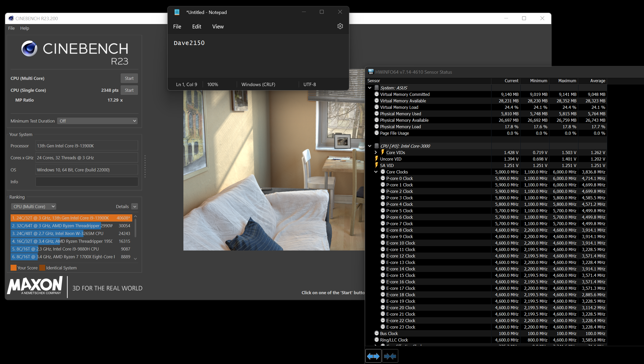This screenshot has height=364, width=644.
Task: Open the Minimum Test Duration dropdown
Action: coord(97,121)
